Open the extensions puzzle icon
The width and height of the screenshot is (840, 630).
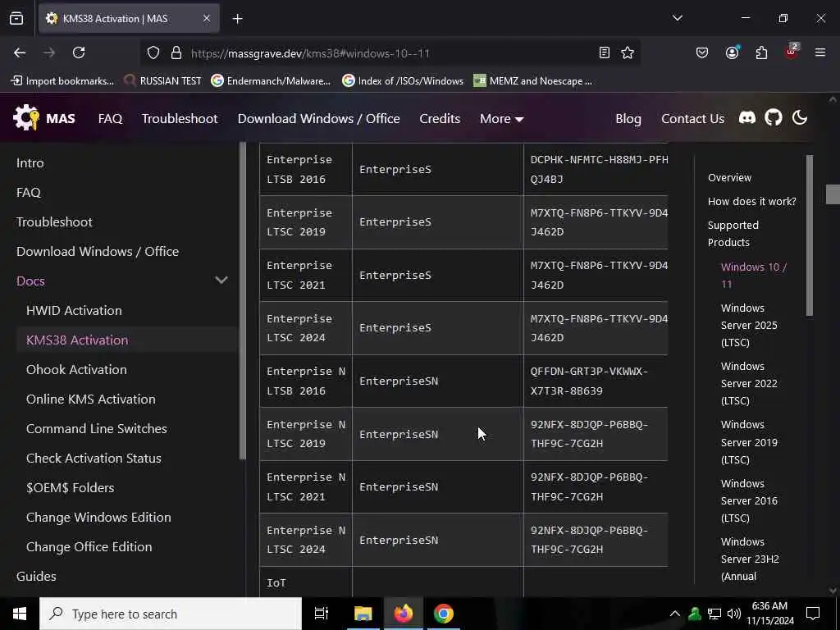pos(761,52)
